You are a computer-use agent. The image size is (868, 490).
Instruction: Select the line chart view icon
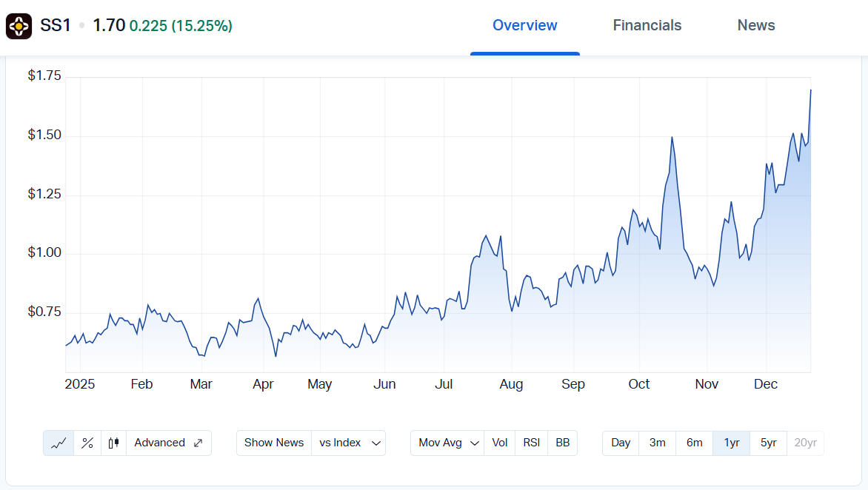tap(59, 443)
